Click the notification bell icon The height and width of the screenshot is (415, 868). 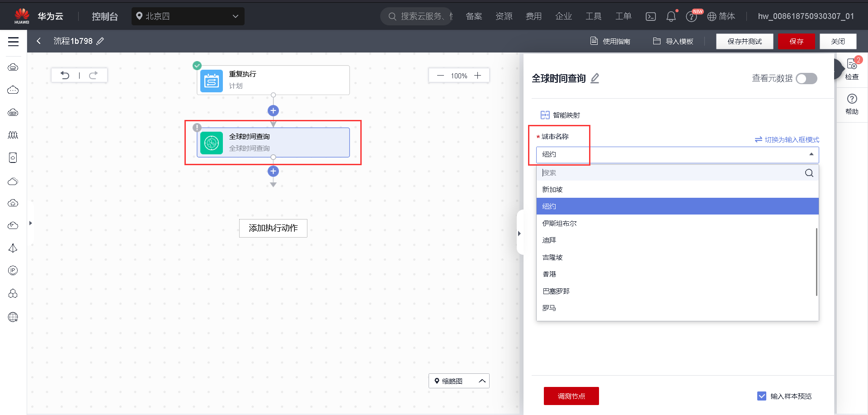[x=670, y=16]
